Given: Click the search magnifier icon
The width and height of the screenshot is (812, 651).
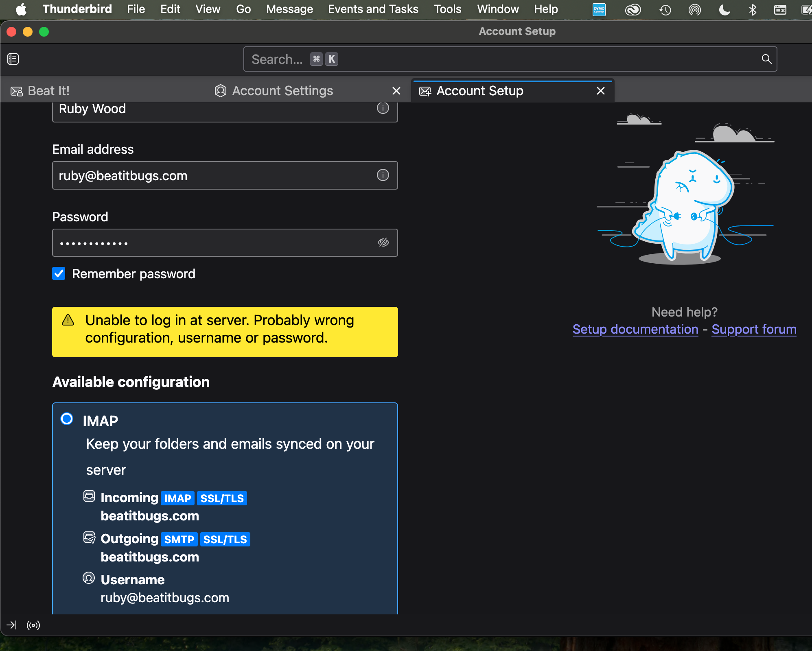Looking at the screenshot, I should point(766,59).
